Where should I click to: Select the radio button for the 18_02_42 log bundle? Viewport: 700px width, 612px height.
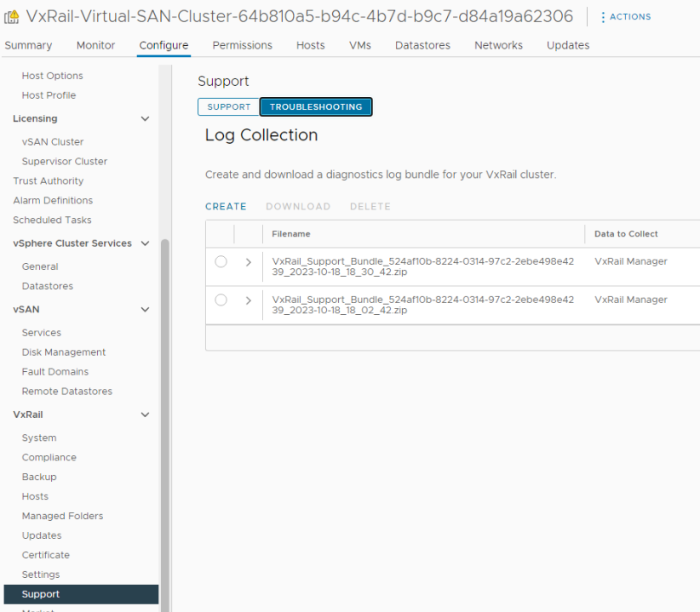point(221,300)
